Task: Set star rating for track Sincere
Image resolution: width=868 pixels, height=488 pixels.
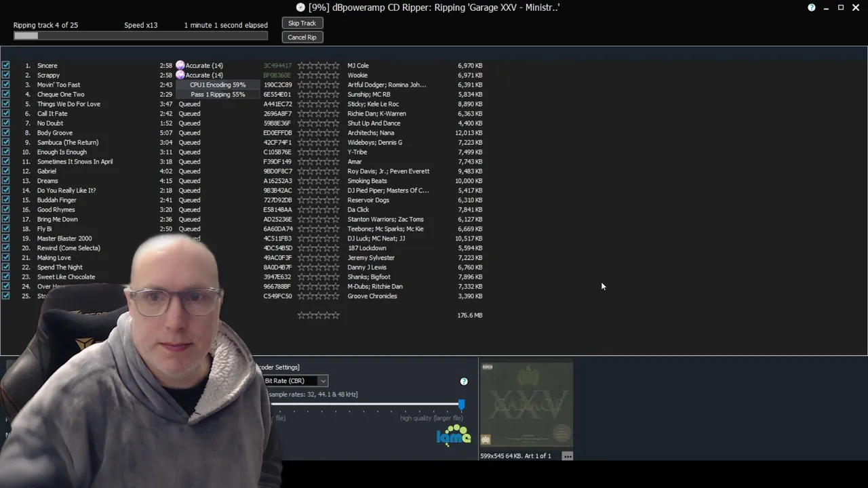Action: point(319,66)
